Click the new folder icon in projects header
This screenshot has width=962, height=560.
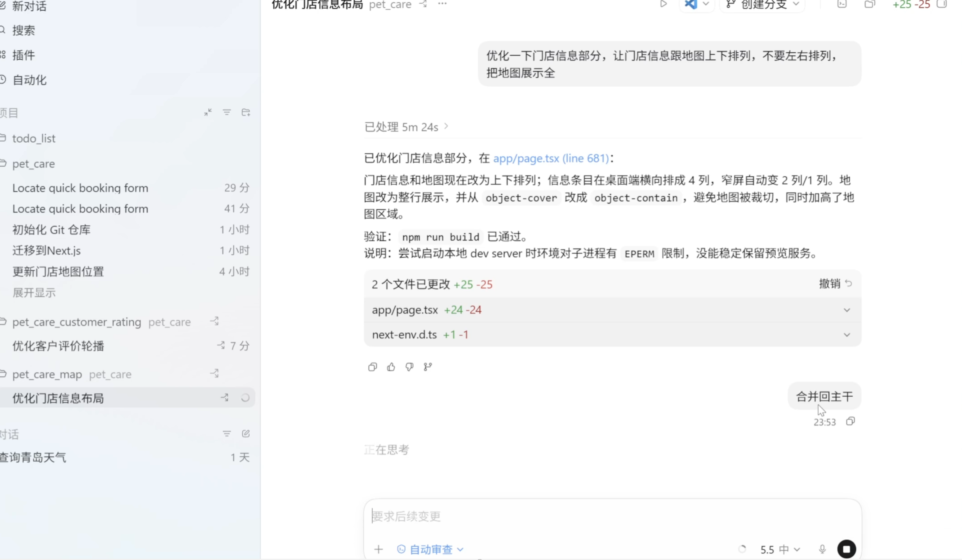click(246, 112)
